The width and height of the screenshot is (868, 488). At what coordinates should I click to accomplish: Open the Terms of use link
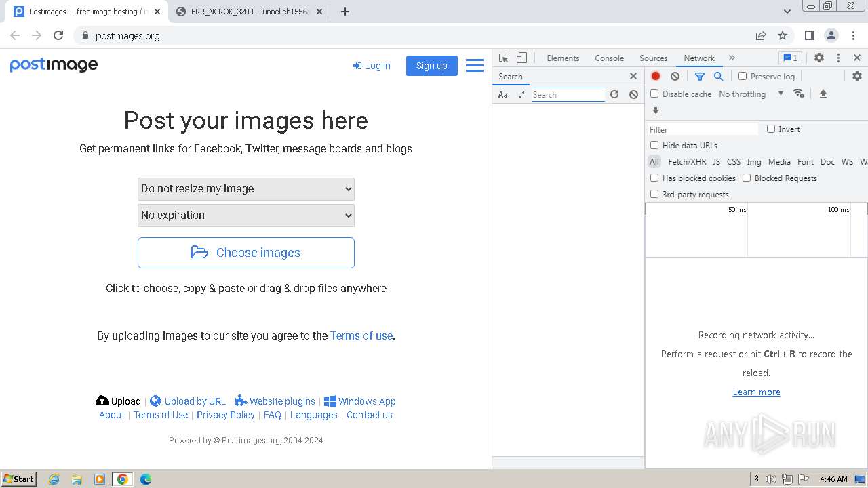click(361, 335)
